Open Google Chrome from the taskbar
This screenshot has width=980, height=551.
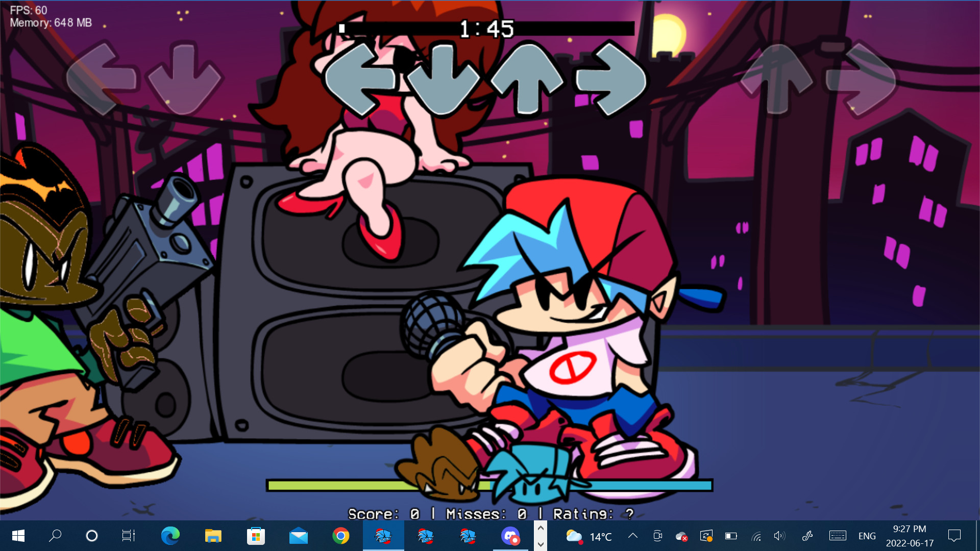click(340, 536)
